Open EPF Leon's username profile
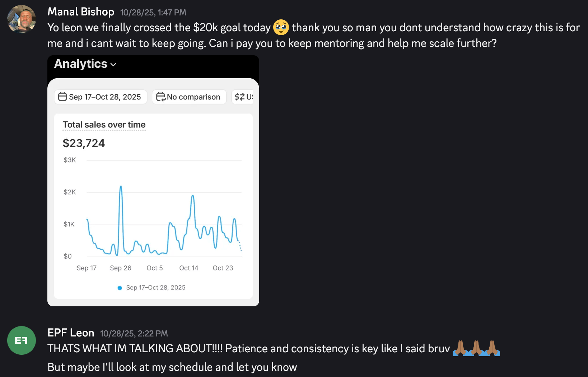 click(71, 333)
